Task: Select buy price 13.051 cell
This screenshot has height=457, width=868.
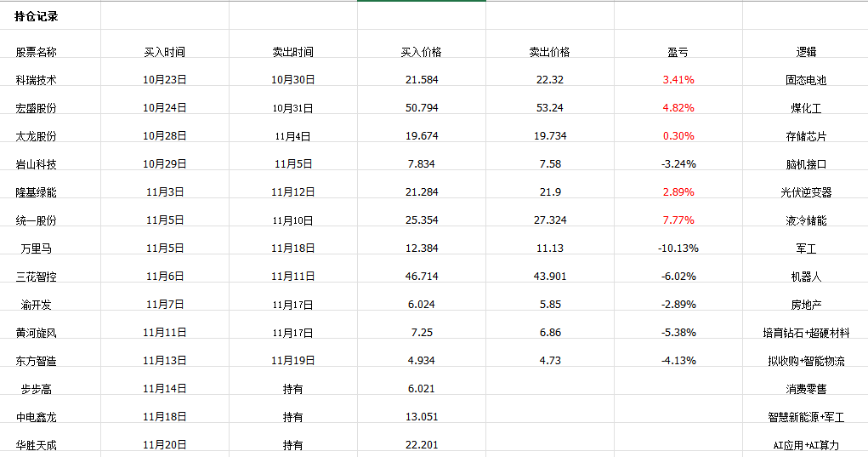Action: (422, 416)
